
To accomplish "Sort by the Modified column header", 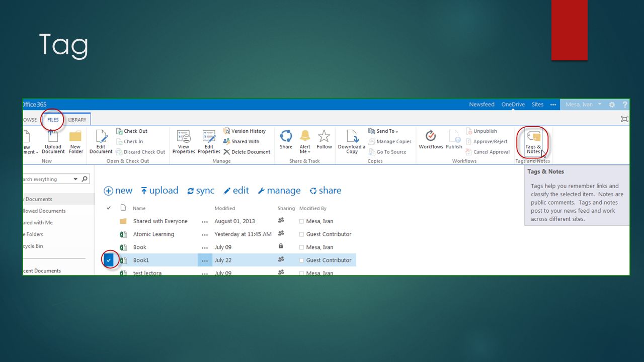I will coord(224,208).
